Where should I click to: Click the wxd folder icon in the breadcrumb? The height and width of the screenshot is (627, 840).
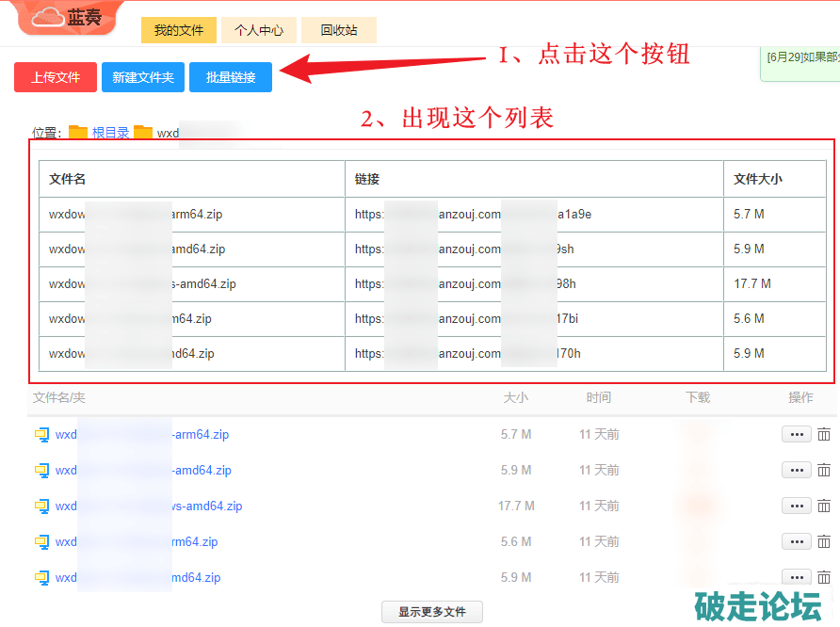pos(143,133)
